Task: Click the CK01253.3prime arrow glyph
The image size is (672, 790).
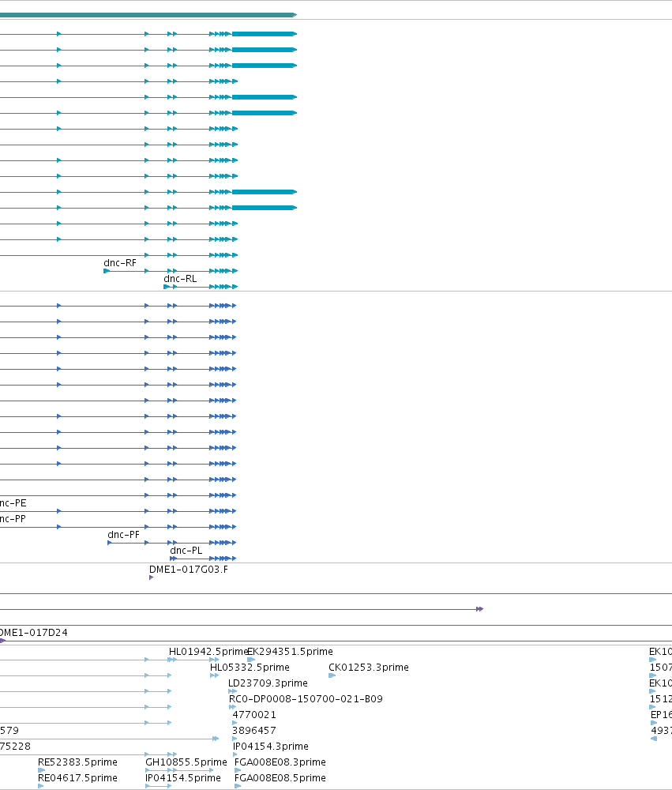Action: [x=332, y=675]
